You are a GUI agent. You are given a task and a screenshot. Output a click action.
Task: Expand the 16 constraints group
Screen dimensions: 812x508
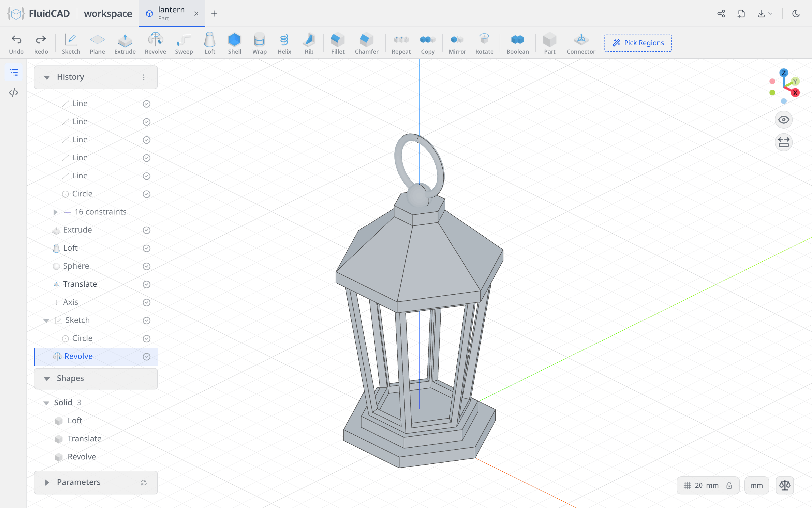(55, 212)
